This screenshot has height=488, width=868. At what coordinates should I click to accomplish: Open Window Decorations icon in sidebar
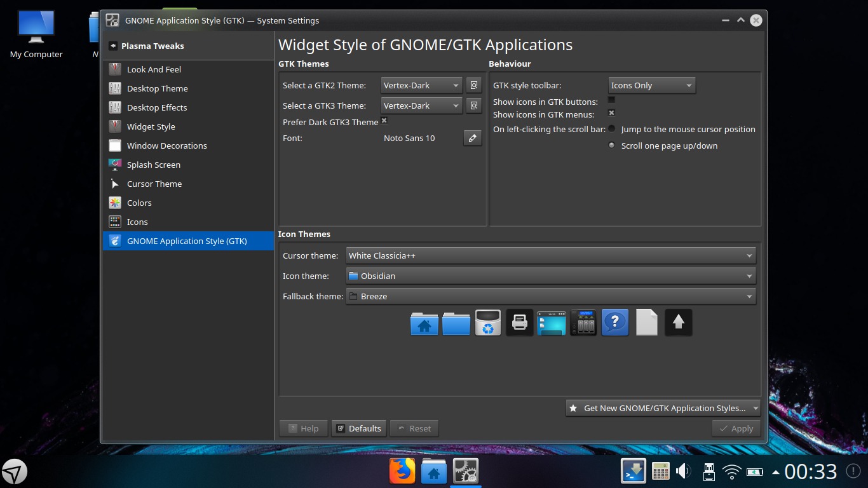click(115, 146)
